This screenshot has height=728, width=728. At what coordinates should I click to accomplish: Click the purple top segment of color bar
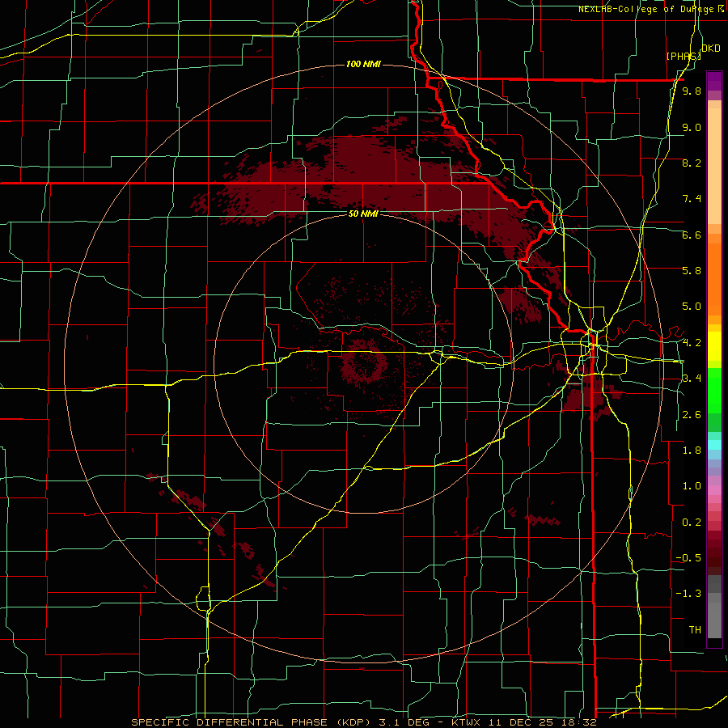click(x=714, y=81)
